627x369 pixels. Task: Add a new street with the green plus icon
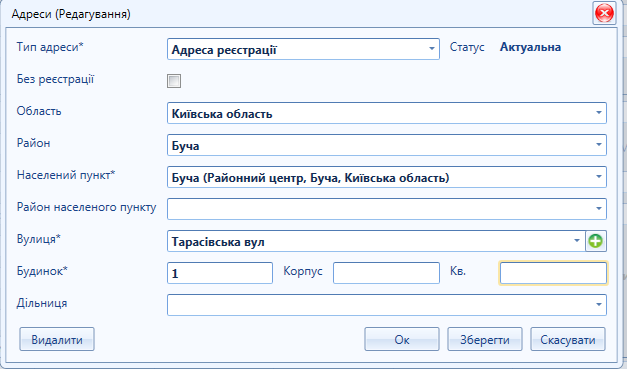596,241
